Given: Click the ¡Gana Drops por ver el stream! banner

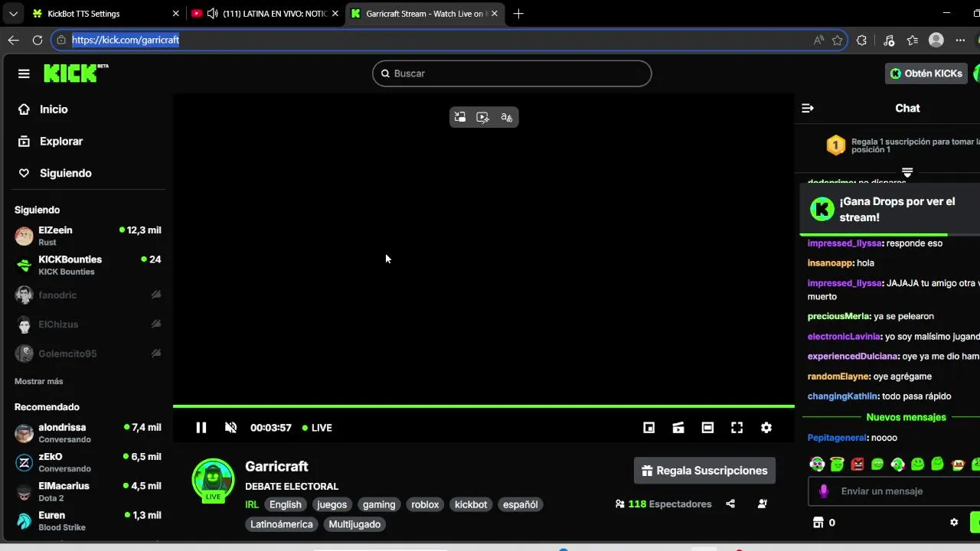Looking at the screenshot, I should coord(890,209).
